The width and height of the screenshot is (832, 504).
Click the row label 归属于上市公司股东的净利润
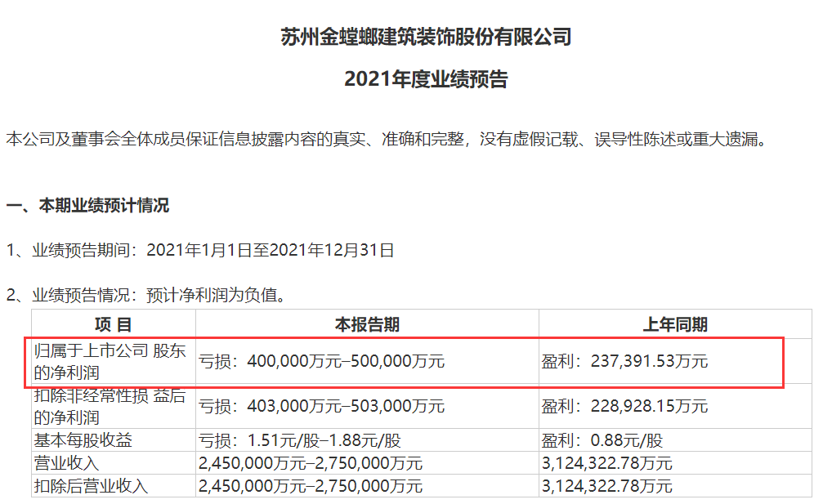click(110, 361)
